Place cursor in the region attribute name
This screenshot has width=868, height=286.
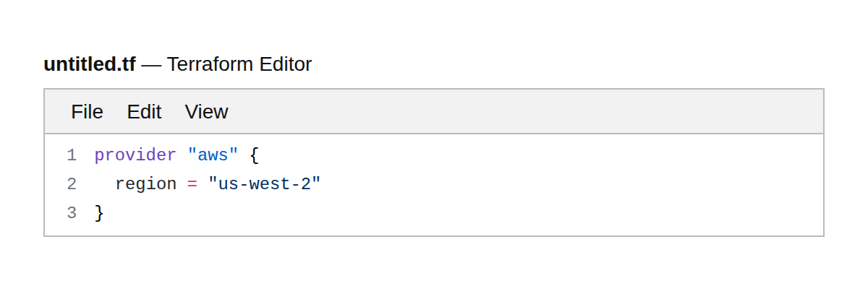point(145,184)
